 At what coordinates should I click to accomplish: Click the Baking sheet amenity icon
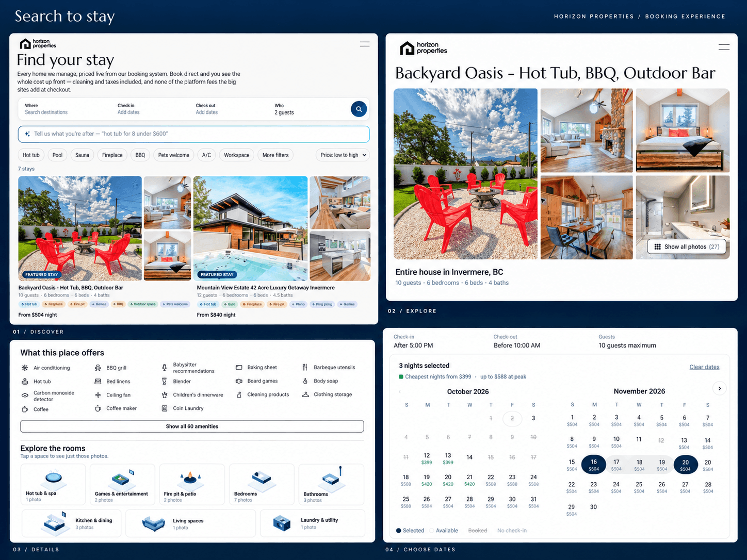point(239,368)
